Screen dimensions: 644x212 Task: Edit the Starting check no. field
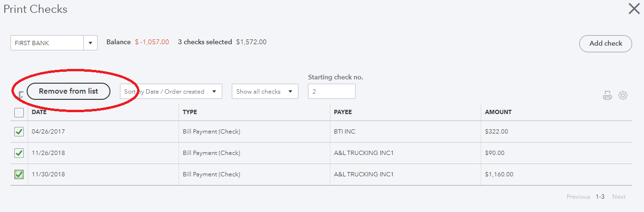tap(332, 91)
